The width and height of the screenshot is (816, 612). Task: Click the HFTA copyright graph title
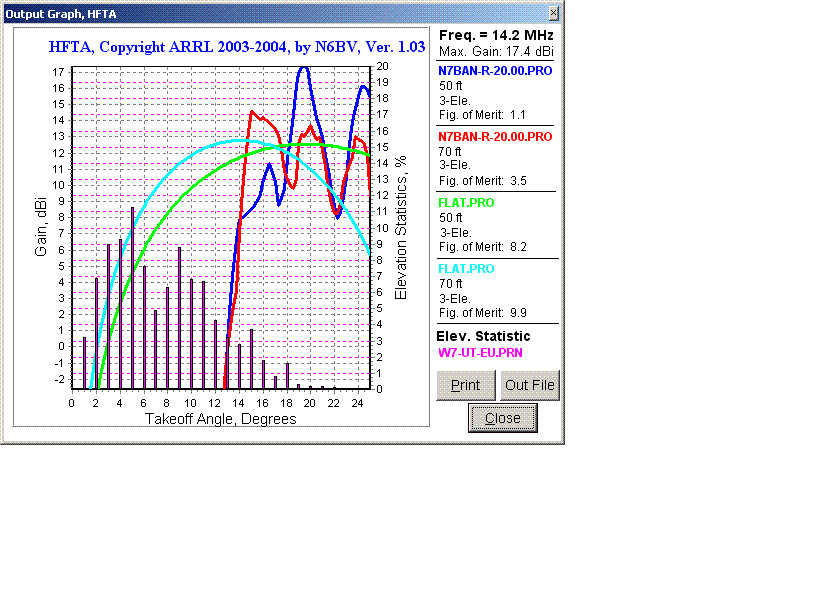(237, 46)
